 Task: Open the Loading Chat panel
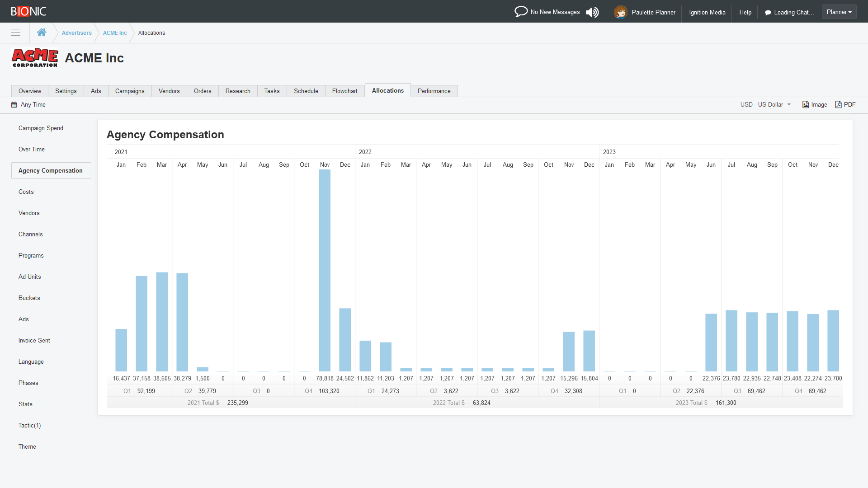(789, 12)
